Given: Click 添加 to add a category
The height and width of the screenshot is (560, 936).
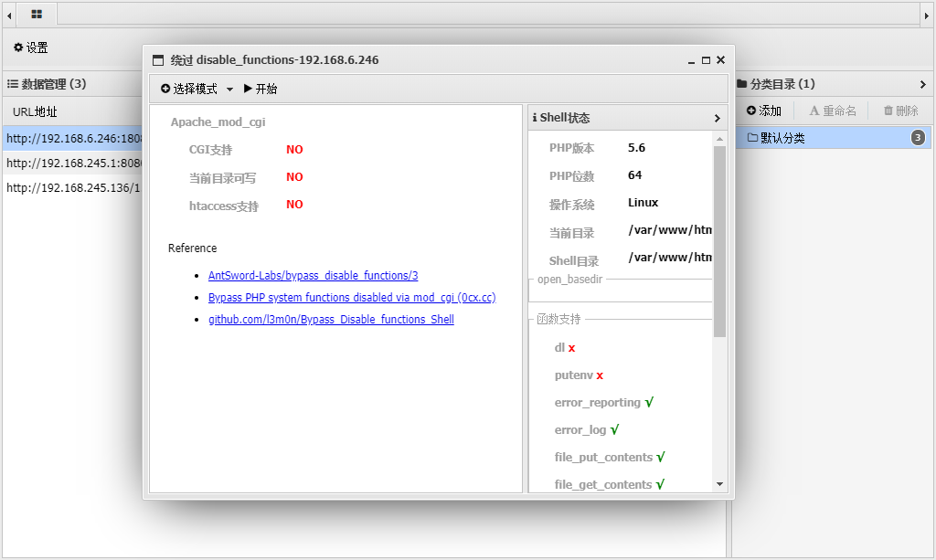Looking at the screenshot, I should [764, 111].
